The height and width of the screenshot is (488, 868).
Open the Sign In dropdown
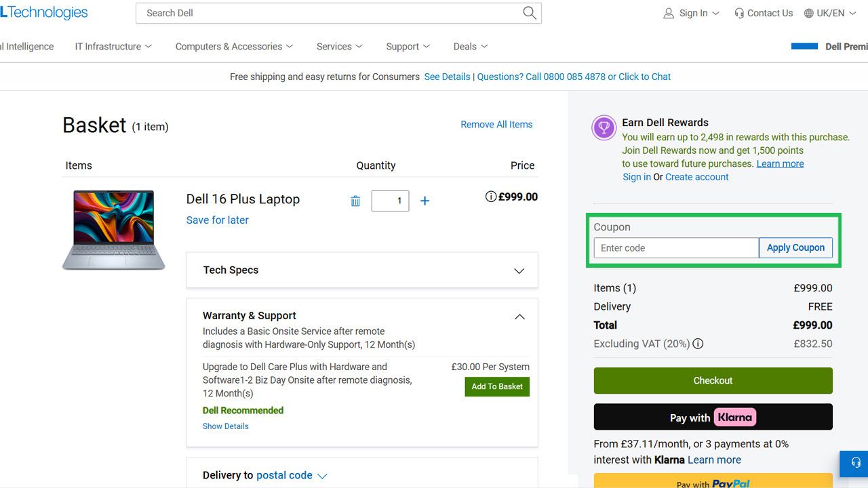pos(692,13)
